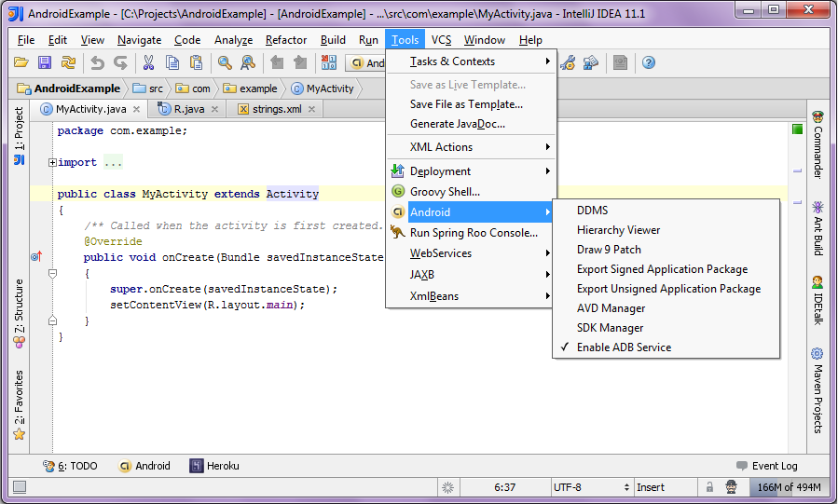
Task: Toggle the read-only lock icon
Action: 709,487
